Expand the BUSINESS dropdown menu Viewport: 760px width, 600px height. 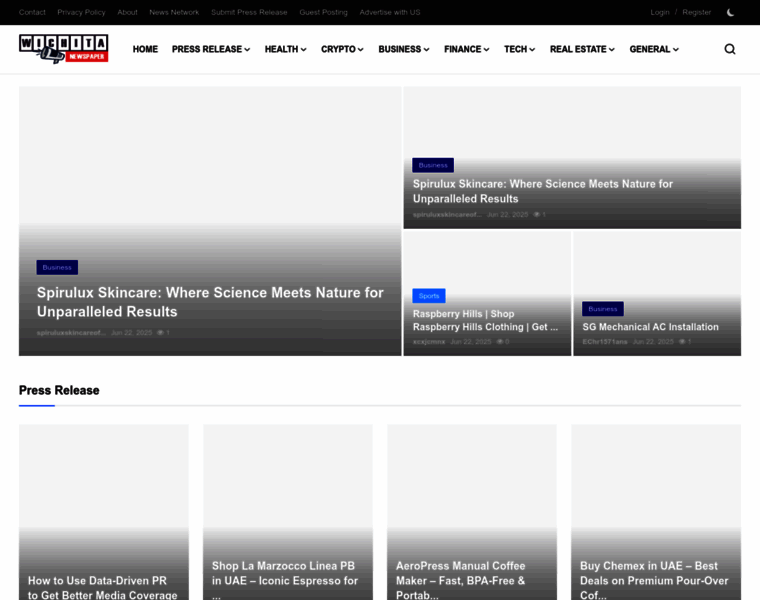(404, 49)
